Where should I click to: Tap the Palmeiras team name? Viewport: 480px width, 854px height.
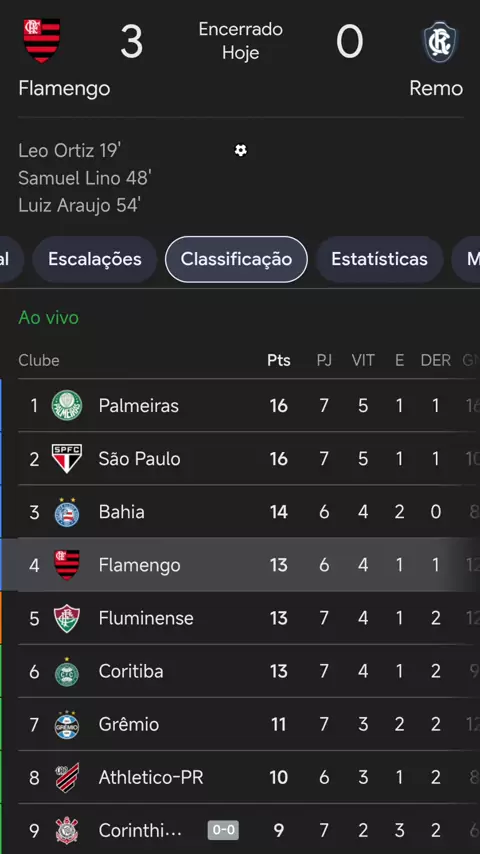pos(138,406)
